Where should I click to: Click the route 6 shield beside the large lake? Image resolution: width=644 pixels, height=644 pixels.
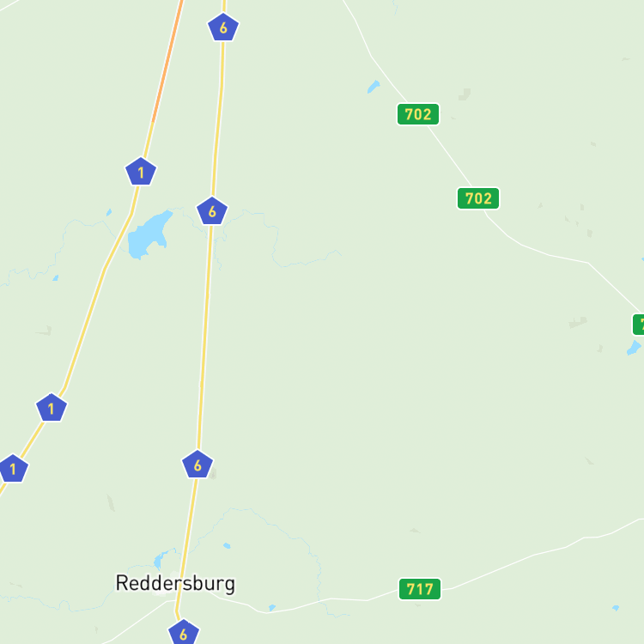click(212, 211)
